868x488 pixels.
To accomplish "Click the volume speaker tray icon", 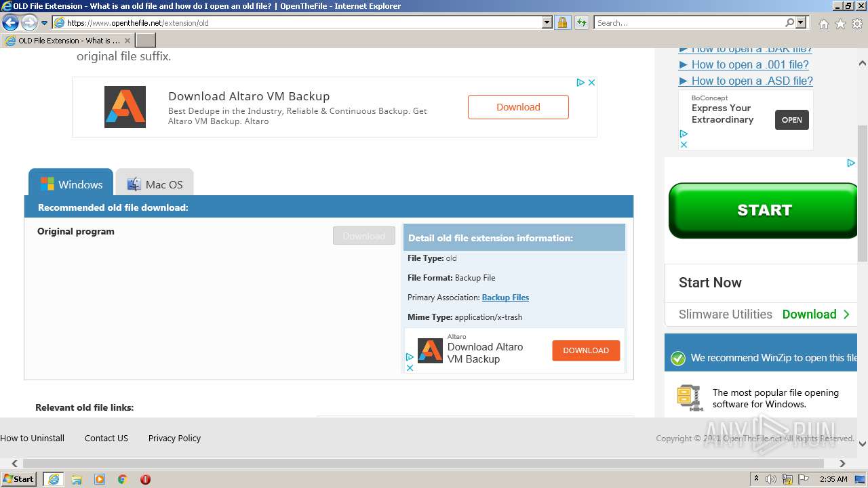I will coord(771,479).
